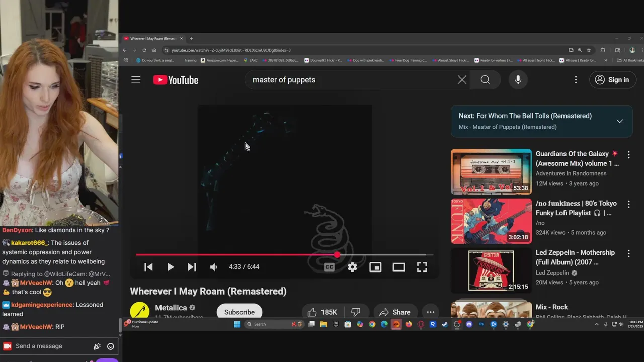Open File Explorer from the taskbar
The image size is (644, 362).
point(324,324)
